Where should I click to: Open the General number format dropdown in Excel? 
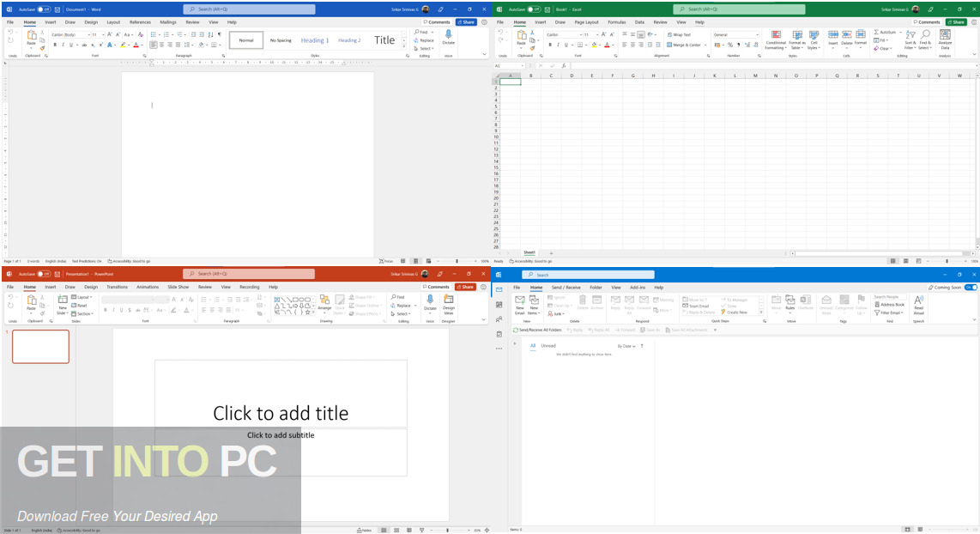point(757,35)
